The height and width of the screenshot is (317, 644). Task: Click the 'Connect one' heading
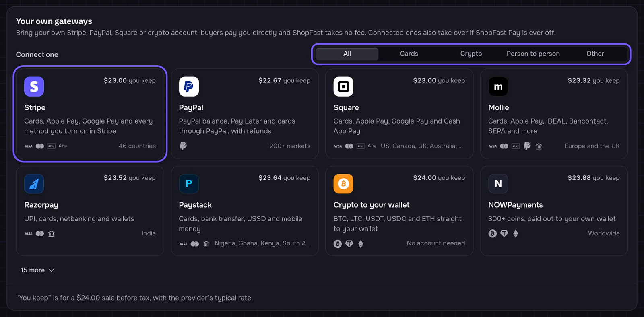[37, 55]
